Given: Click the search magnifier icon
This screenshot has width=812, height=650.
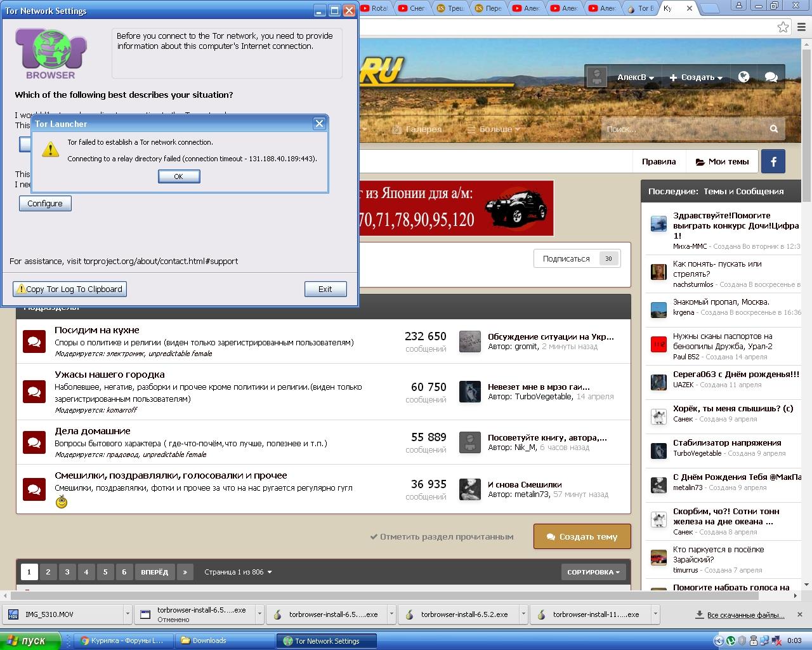Looking at the screenshot, I should (x=774, y=129).
